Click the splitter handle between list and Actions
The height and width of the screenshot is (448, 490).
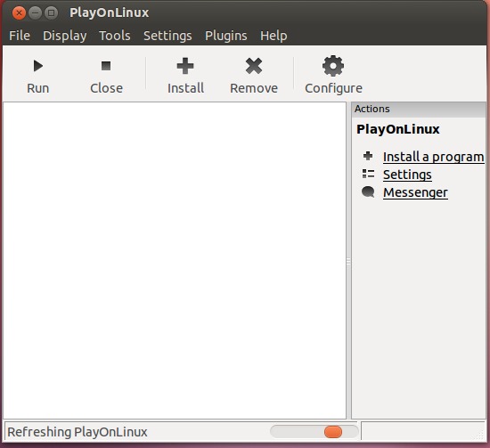(x=348, y=261)
